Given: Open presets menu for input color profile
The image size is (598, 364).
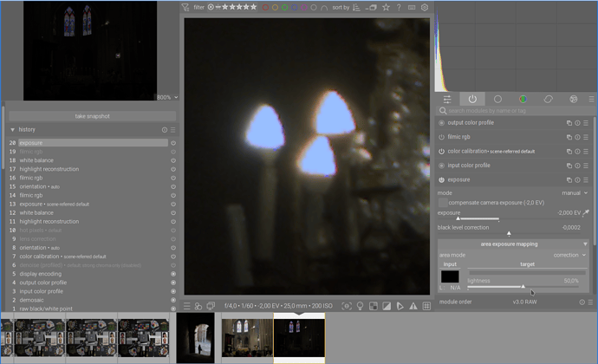Looking at the screenshot, I should (x=586, y=166).
